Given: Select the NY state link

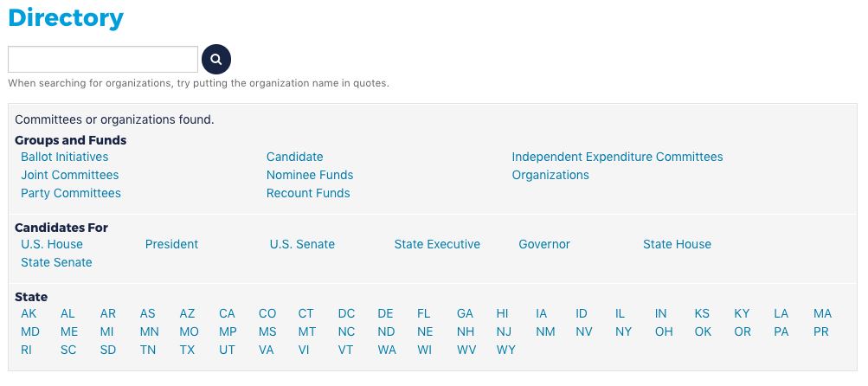Looking at the screenshot, I should (623, 332).
